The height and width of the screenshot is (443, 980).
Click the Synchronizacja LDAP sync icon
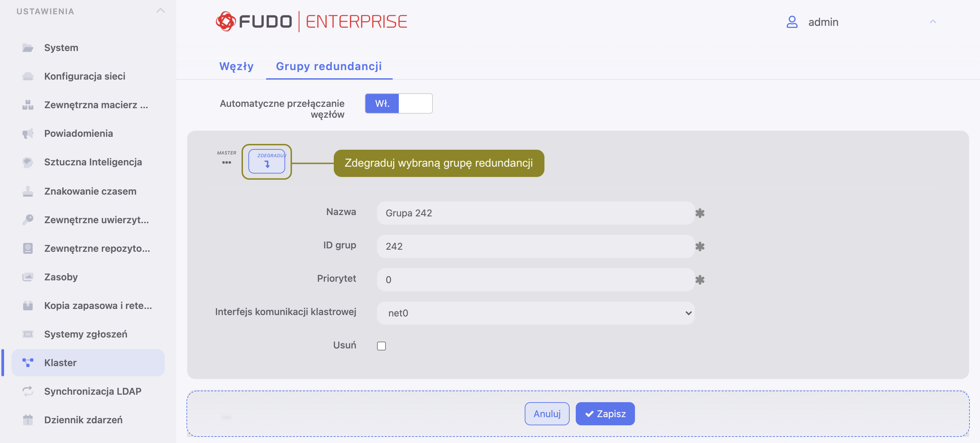coord(28,391)
